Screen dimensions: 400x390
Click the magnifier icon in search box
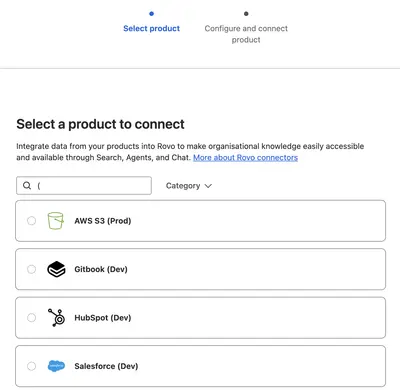tap(27, 186)
